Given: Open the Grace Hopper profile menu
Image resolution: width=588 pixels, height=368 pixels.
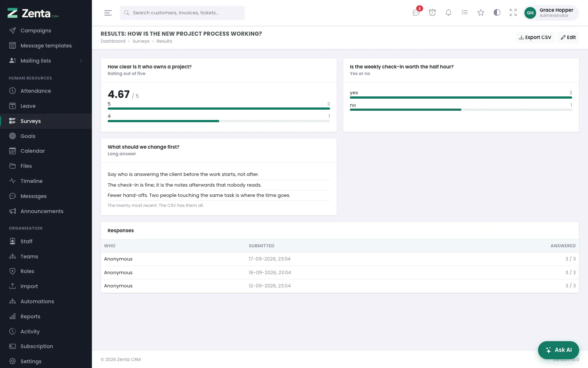Looking at the screenshot, I should [x=551, y=13].
